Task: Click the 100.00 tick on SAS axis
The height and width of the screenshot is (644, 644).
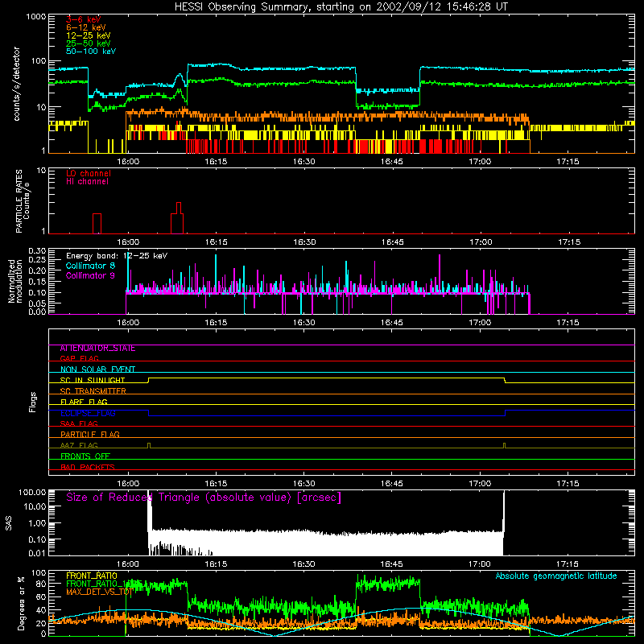Action: click(31, 493)
